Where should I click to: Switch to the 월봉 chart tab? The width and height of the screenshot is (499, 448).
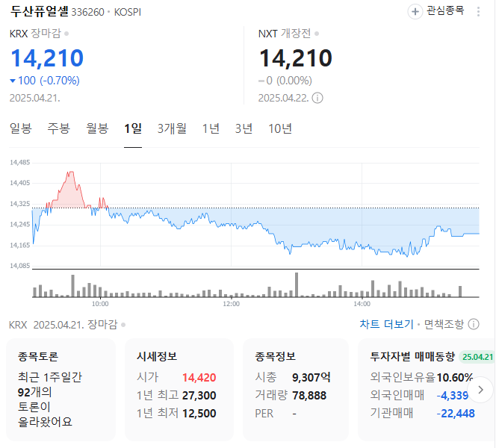click(97, 128)
